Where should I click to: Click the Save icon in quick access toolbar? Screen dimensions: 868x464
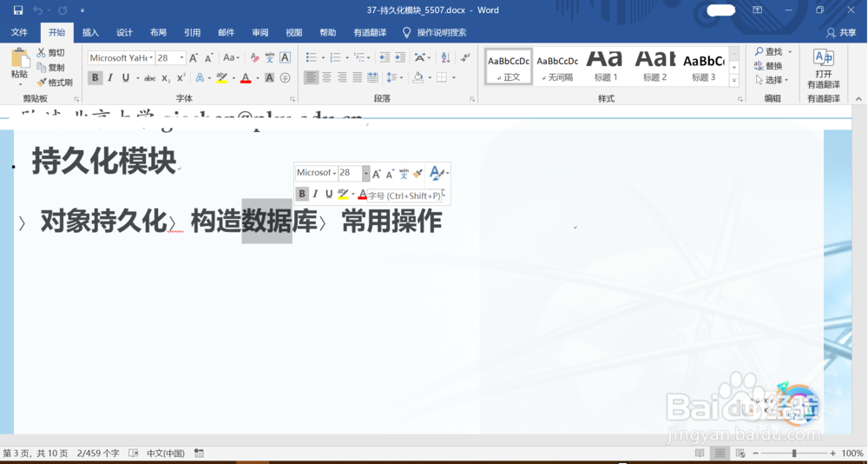(18, 10)
